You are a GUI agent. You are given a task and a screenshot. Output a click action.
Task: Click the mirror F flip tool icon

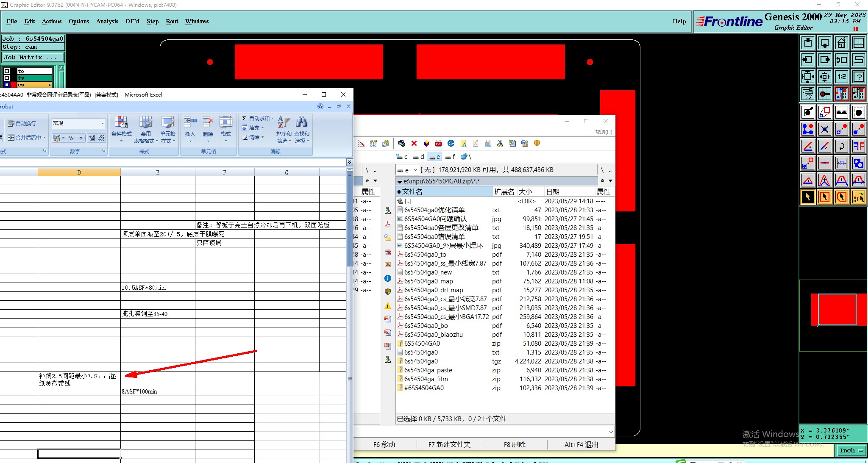point(858,146)
